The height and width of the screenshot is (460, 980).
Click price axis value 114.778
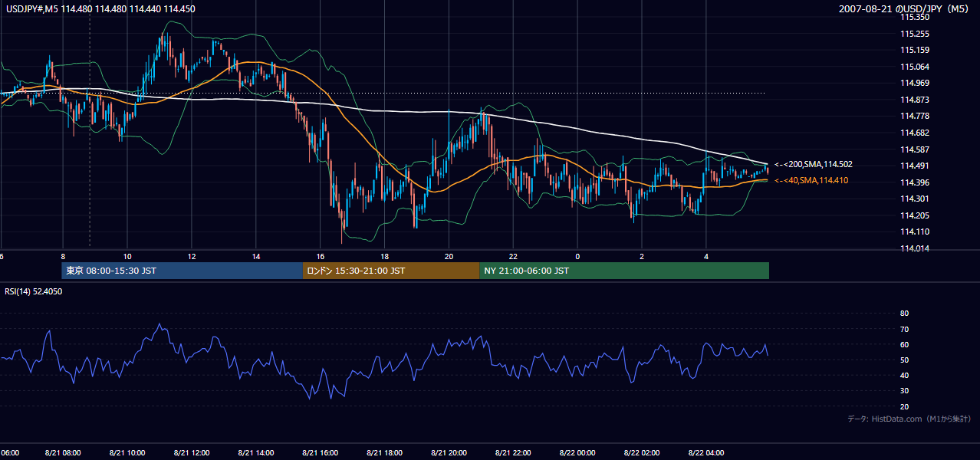tap(915, 117)
